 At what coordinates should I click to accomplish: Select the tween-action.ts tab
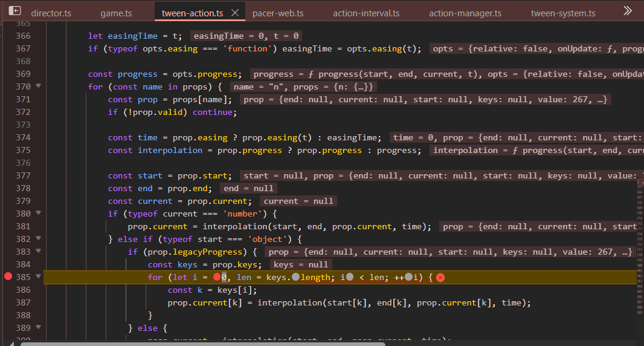click(192, 13)
